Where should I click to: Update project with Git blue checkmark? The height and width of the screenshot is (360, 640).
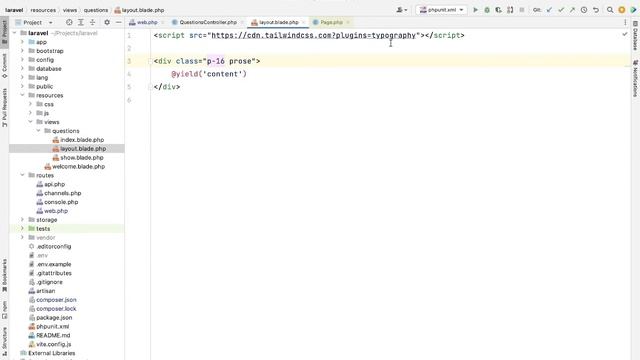point(549,10)
